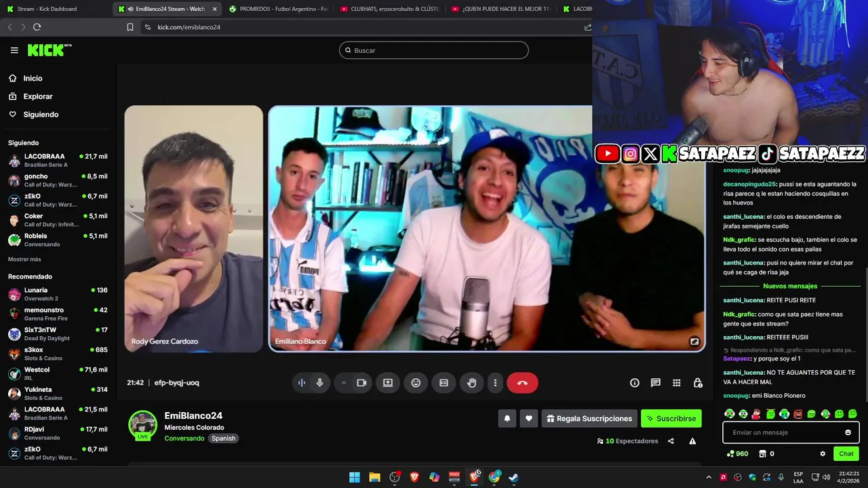Open chat settings gear
The width and height of the screenshot is (868, 488).
823,454
